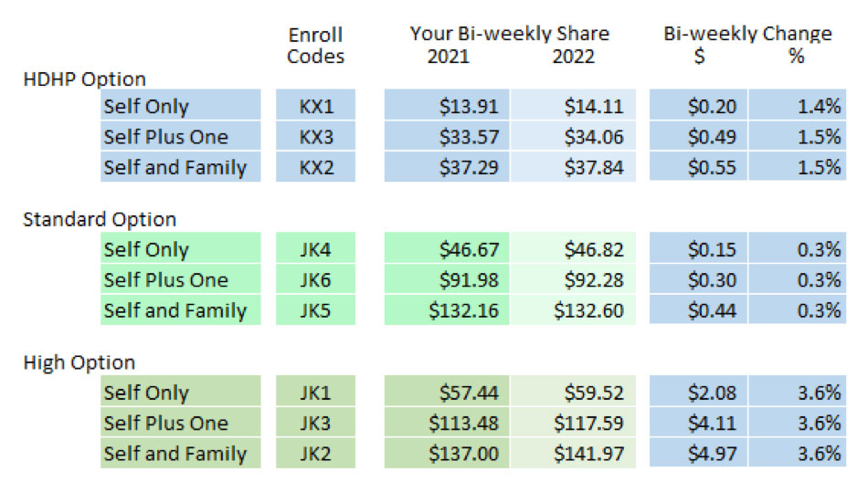Image resolution: width=868 pixels, height=492 pixels.
Task: Select the Enroll Codes column header
Action: [x=315, y=46]
